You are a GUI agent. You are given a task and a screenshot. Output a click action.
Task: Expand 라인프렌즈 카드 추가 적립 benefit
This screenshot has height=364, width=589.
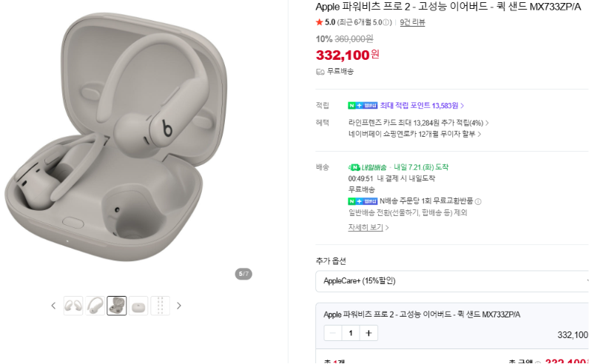[419, 123]
